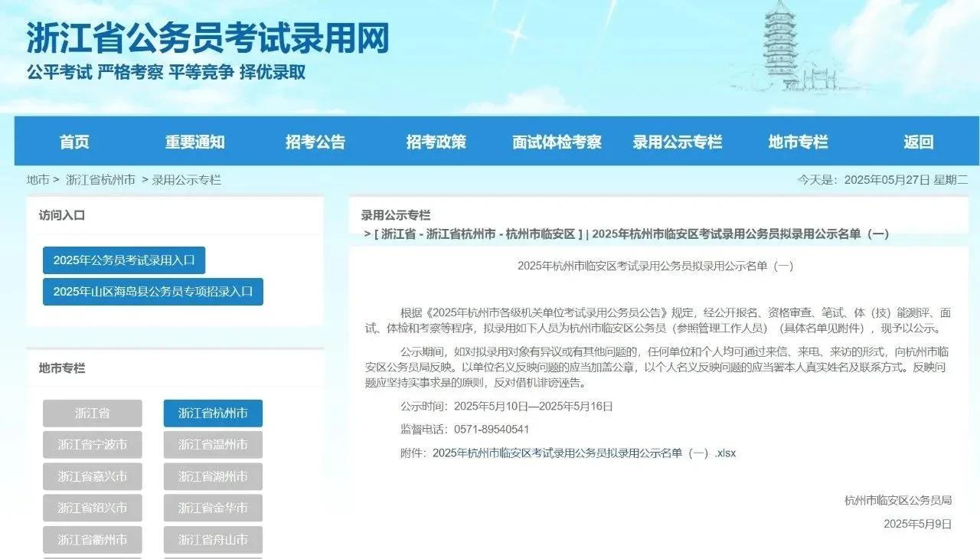Open 浙江省金华市 region page
The width and height of the screenshot is (980, 559).
coord(213,508)
